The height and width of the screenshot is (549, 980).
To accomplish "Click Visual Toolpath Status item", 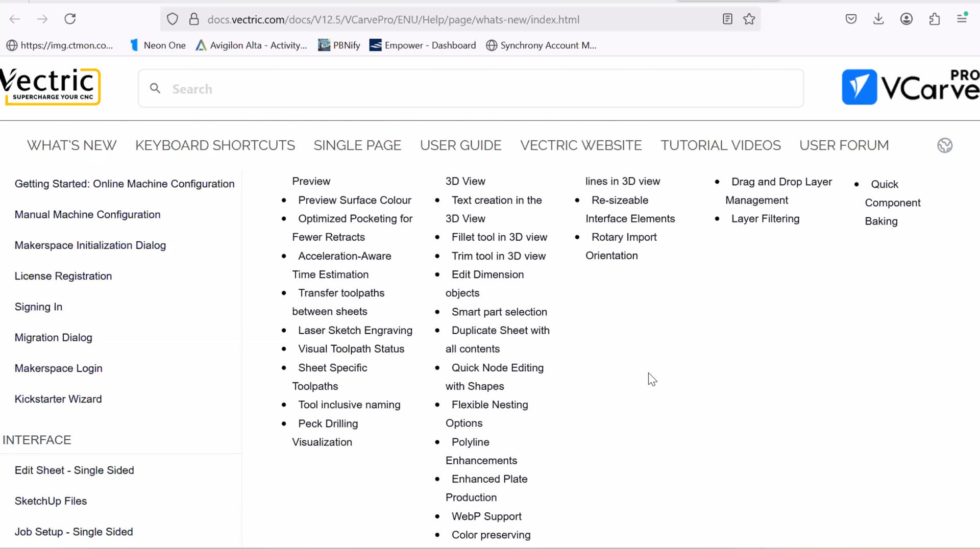I will [351, 349].
